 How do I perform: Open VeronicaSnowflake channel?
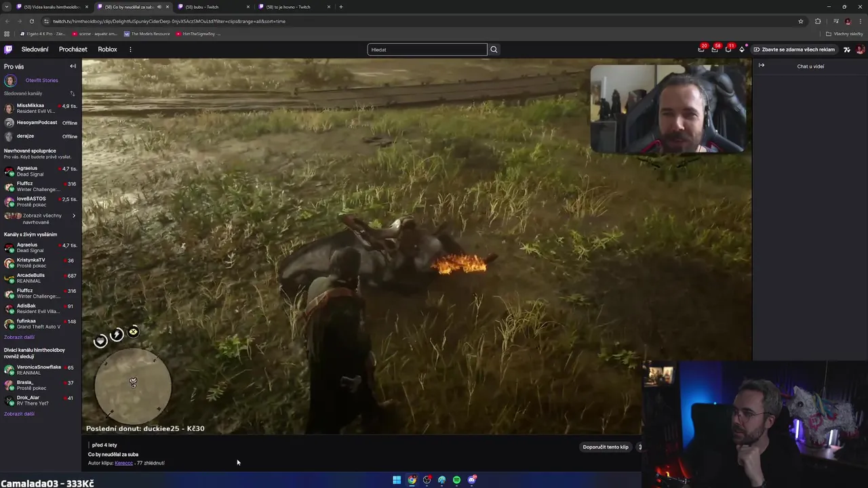point(41,370)
